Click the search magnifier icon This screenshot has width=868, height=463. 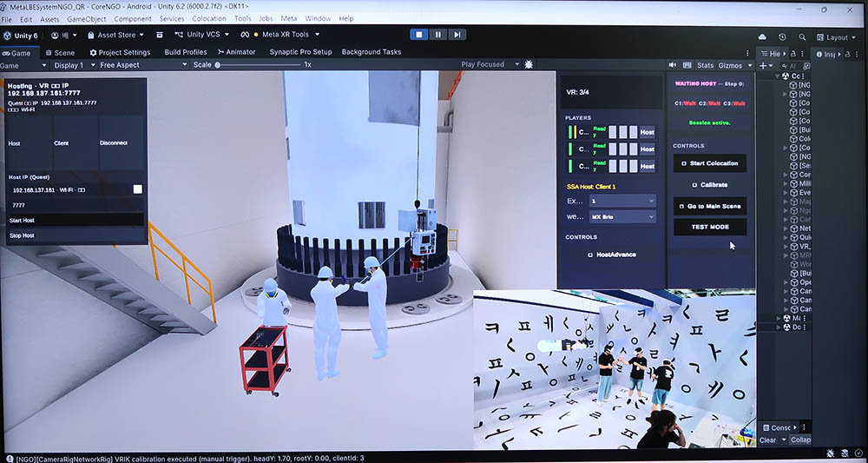coord(801,37)
